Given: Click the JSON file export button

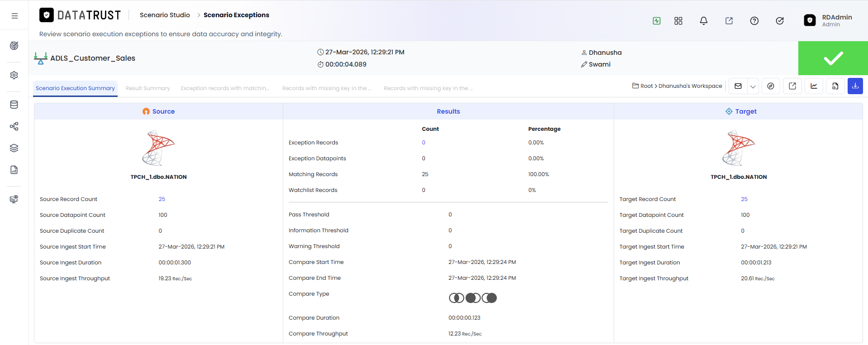Looking at the screenshot, I should click(835, 86).
